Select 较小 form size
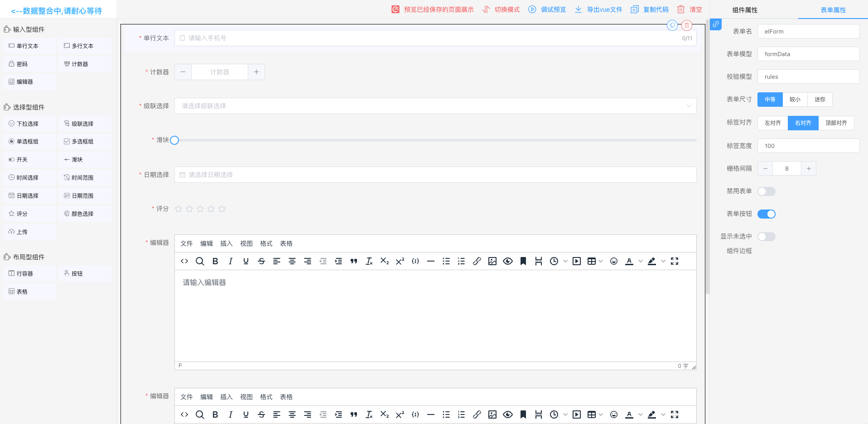 [795, 100]
